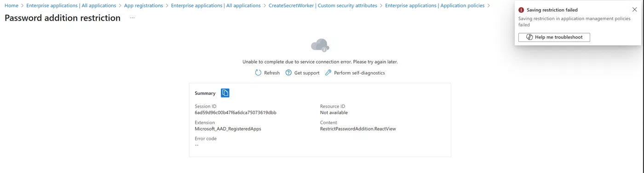
Task: Select 'Not available' Resource ID value
Action: point(334,112)
